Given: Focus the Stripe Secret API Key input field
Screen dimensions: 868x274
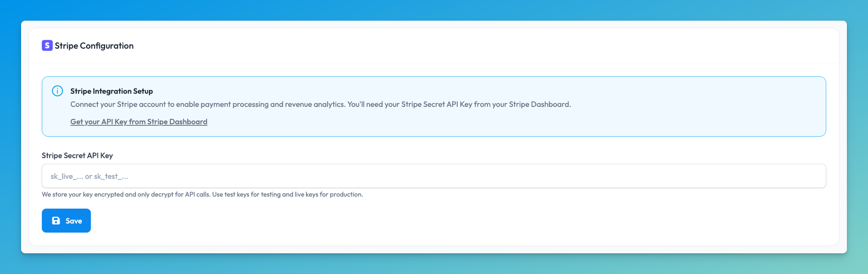Looking at the screenshot, I should coord(434,176).
